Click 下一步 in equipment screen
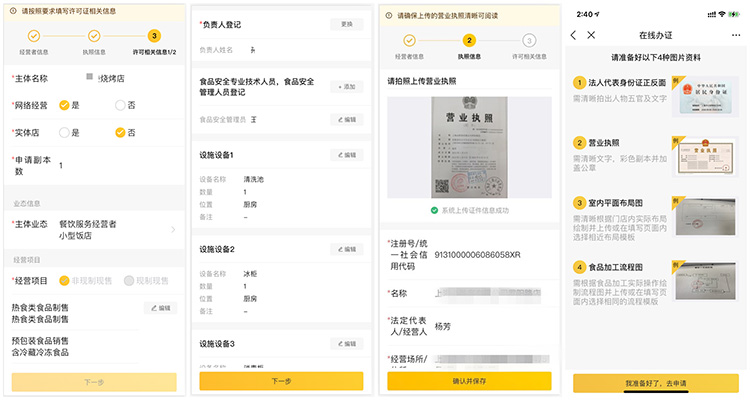Viewport: 750px width, 400px height. pyautogui.click(x=281, y=381)
